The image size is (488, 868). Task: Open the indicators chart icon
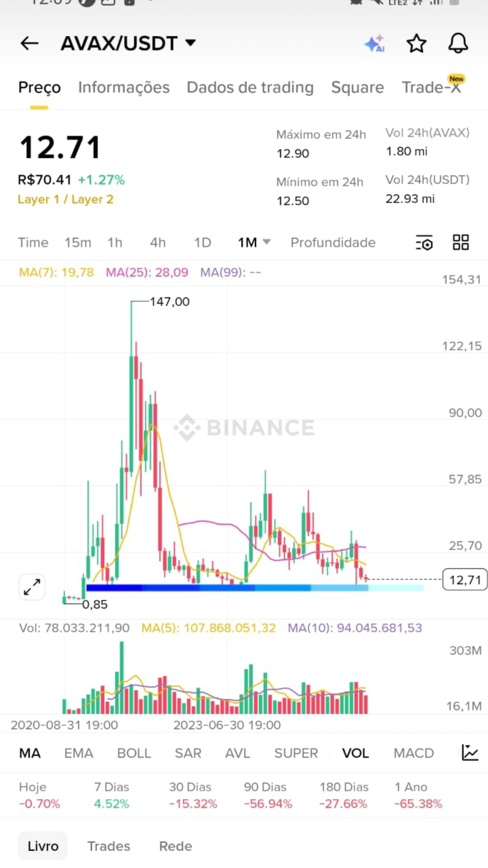point(470,753)
